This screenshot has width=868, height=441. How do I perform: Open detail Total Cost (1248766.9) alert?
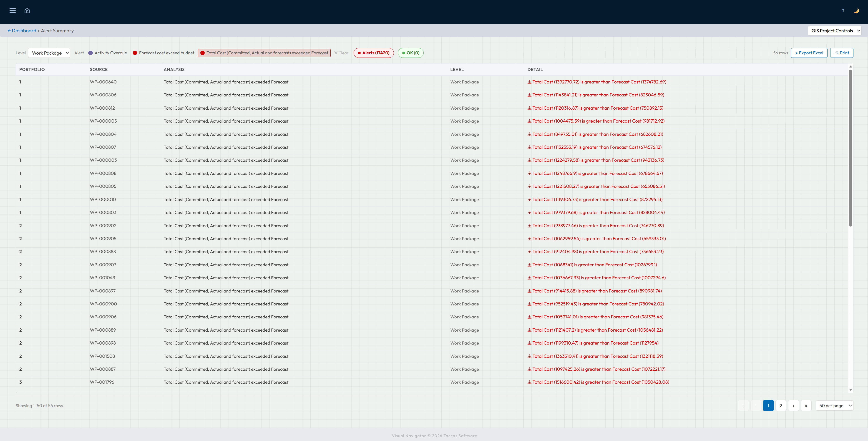pyautogui.click(x=595, y=174)
